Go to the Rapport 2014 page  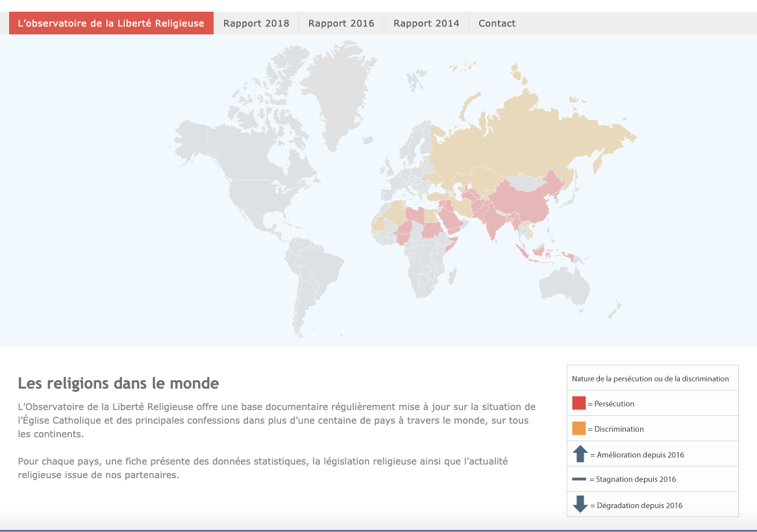tap(426, 23)
